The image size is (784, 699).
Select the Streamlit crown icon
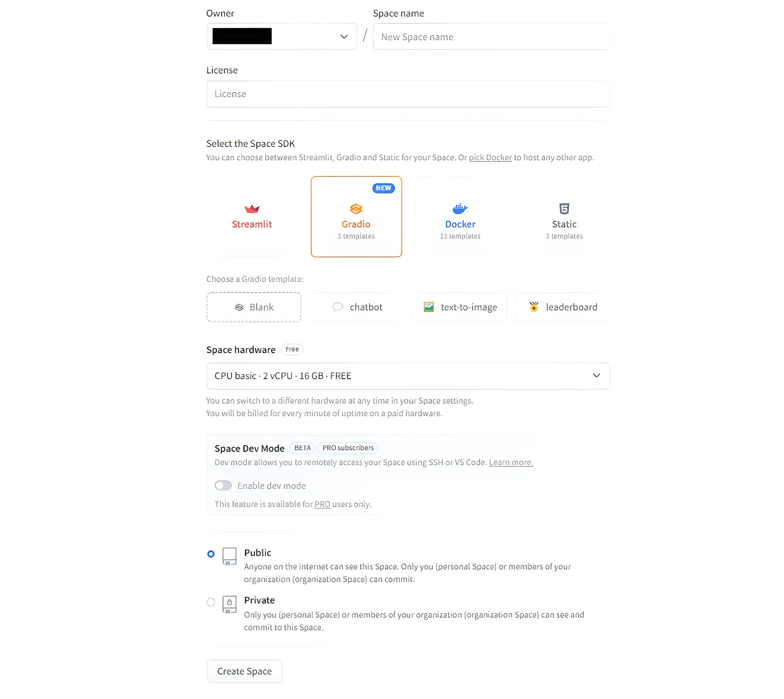pos(252,209)
